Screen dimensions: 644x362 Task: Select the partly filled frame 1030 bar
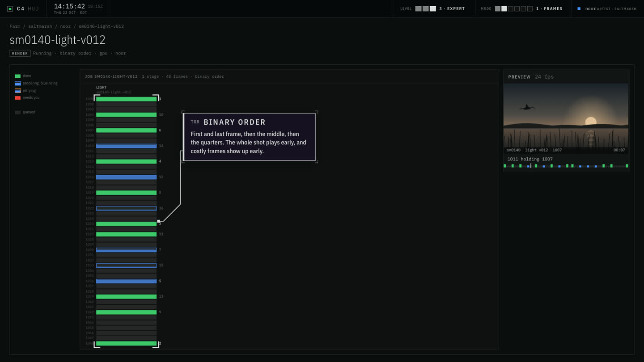coord(127,250)
